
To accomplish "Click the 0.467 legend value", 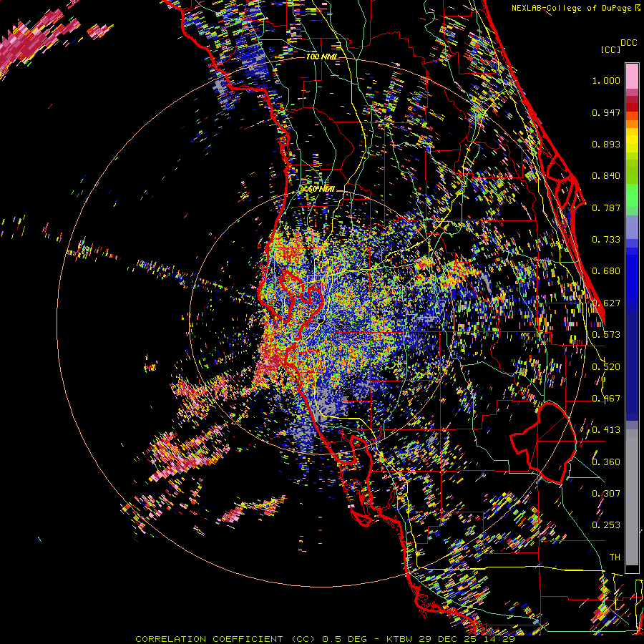I will click(606, 399).
